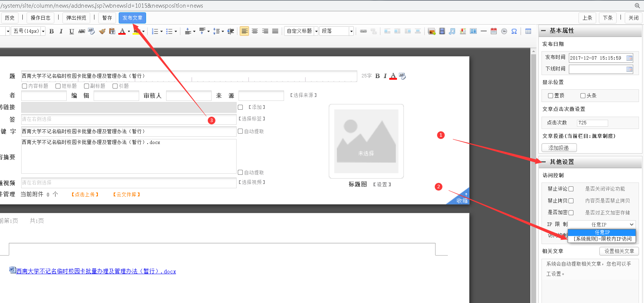Check the 内容标题 option under the title
The image size is (644, 303).
point(25,86)
